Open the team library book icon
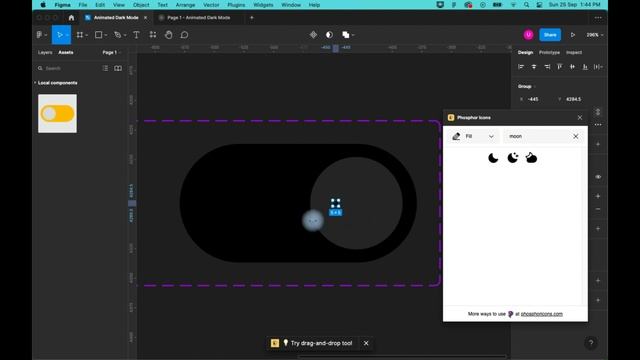This screenshot has height=360, width=640. [x=118, y=69]
